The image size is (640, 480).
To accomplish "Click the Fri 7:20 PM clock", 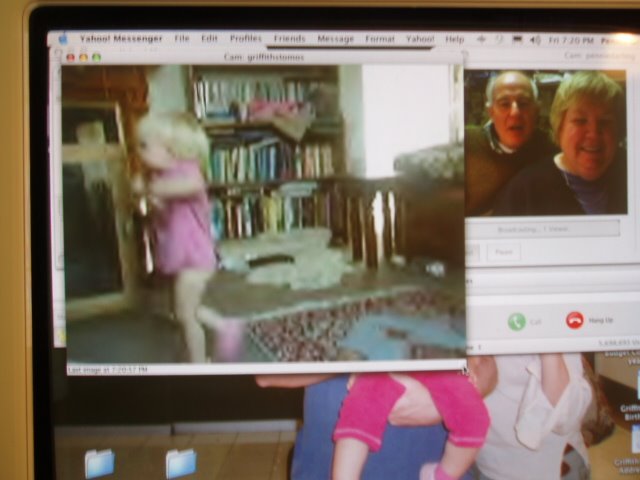I will (x=571, y=40).
